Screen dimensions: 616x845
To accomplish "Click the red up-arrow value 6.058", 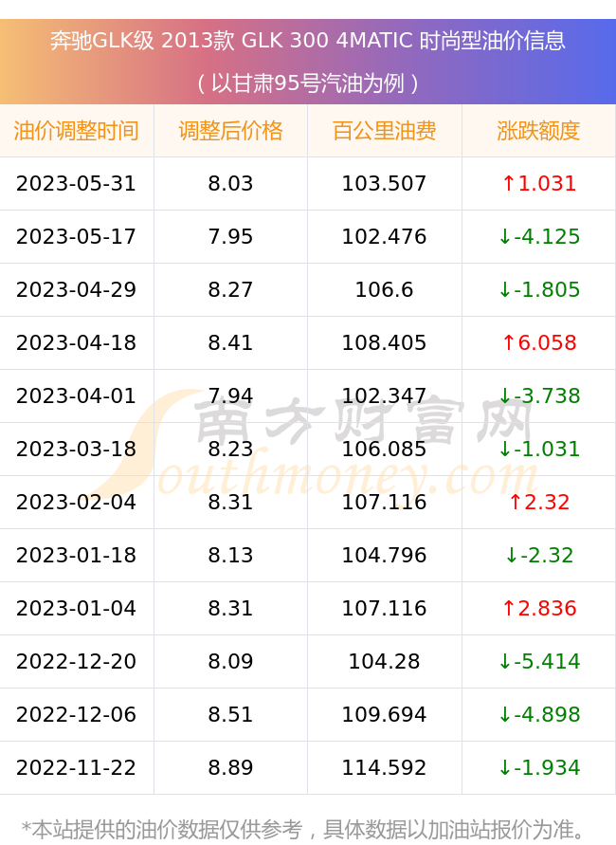I will (x=539, y=342).
